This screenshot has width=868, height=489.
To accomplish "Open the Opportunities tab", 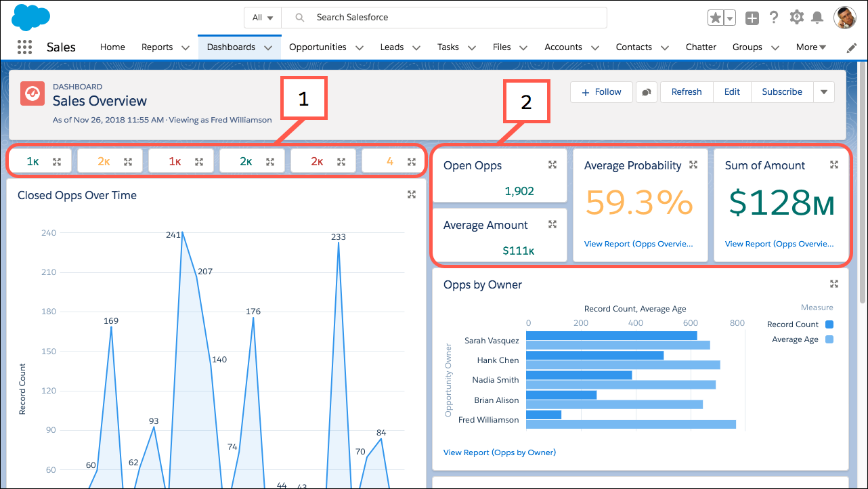I will click(318, 47).
